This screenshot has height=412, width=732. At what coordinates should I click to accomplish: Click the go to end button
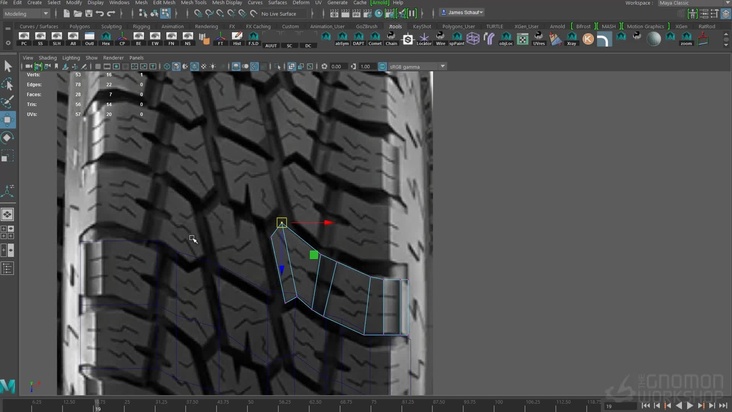pyautogui.click(x=723, y=406)
